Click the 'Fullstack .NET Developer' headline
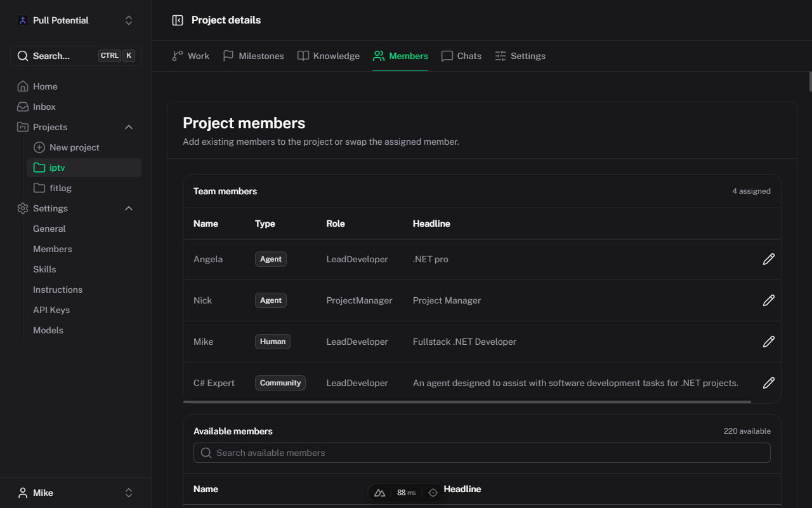Image resolution: width=812 pixels, height=508 pixels. pyautogui.click(x=465, y=342)
